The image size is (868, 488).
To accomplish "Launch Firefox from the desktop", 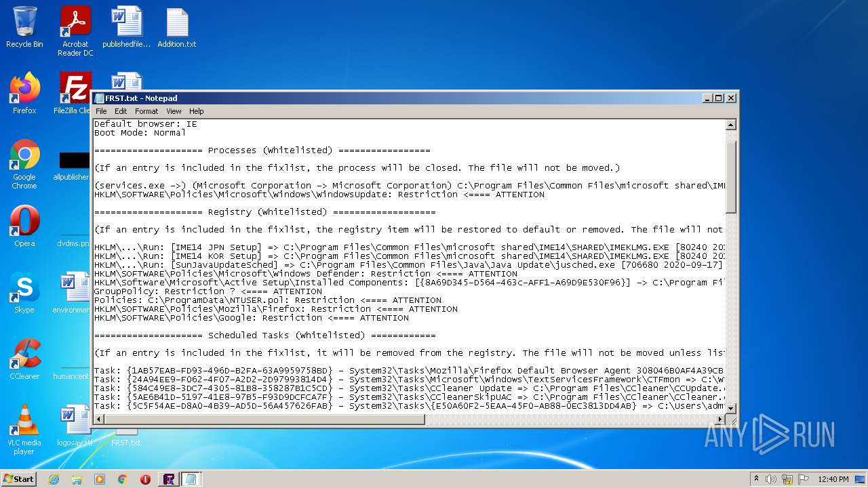I will [24, 94].
